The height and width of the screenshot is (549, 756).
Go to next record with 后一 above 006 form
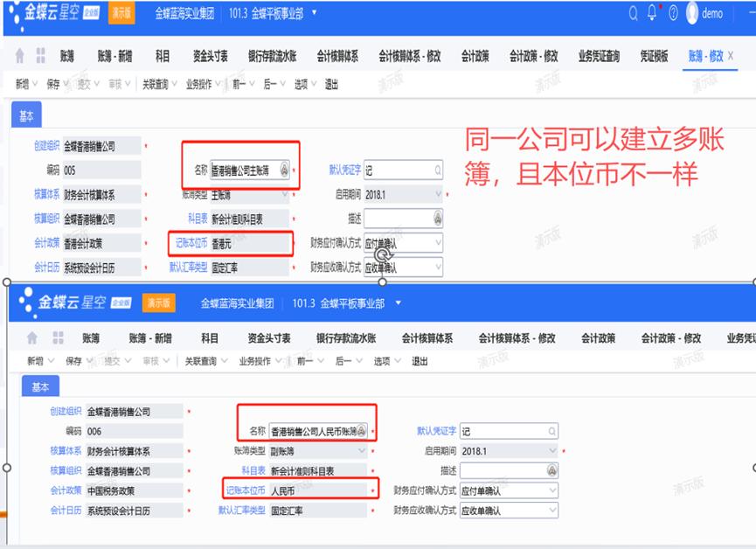(343, 361)
